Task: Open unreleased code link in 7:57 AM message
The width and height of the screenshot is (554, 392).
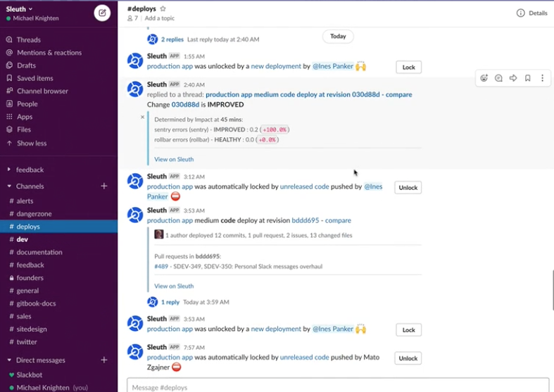Action: [x=304, y=358]
